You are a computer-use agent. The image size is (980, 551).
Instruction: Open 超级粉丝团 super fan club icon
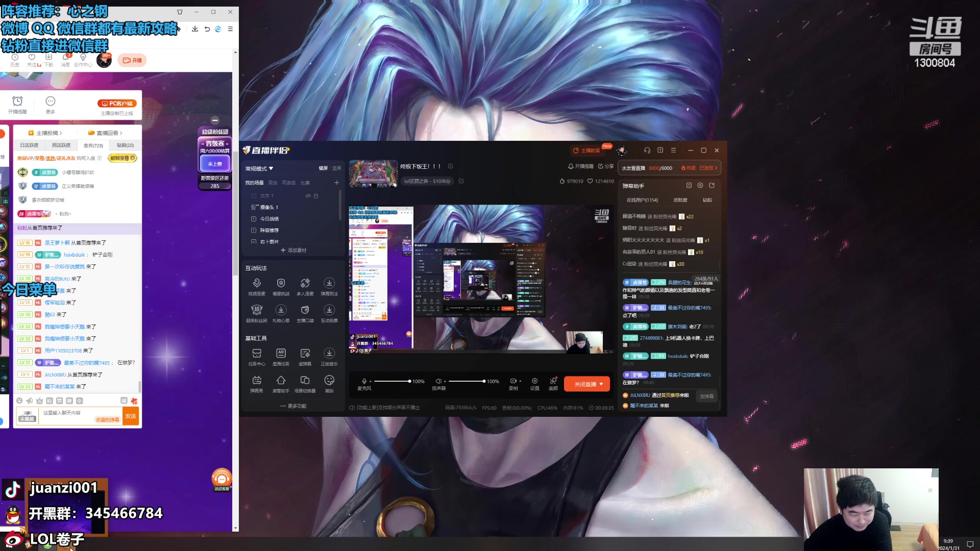(x=257, y=310)
